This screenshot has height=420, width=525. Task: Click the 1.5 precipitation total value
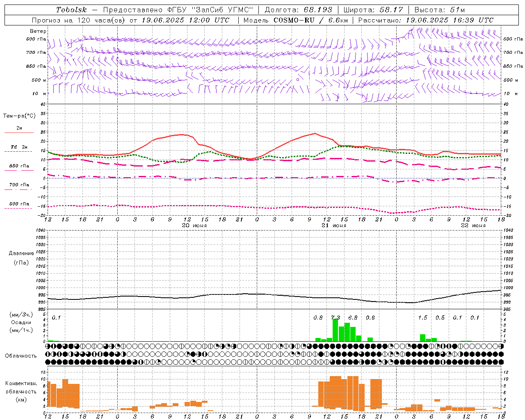point(422,317)
